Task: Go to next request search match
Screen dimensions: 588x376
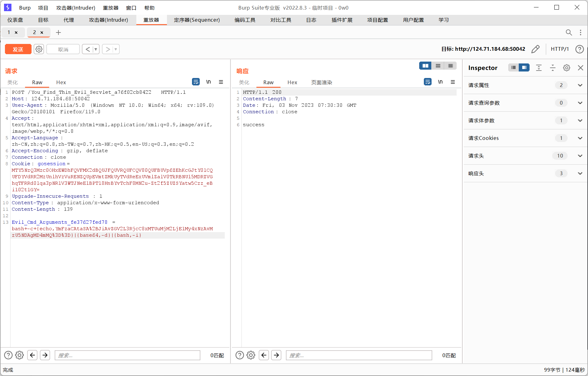Action: coord(45,355)
